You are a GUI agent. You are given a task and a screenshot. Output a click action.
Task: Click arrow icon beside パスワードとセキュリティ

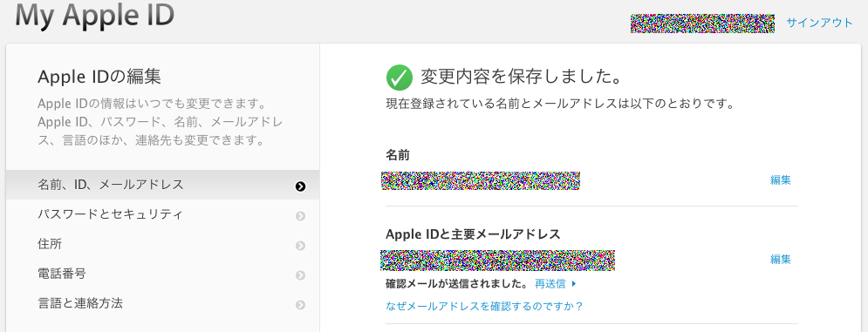[300, 216]
